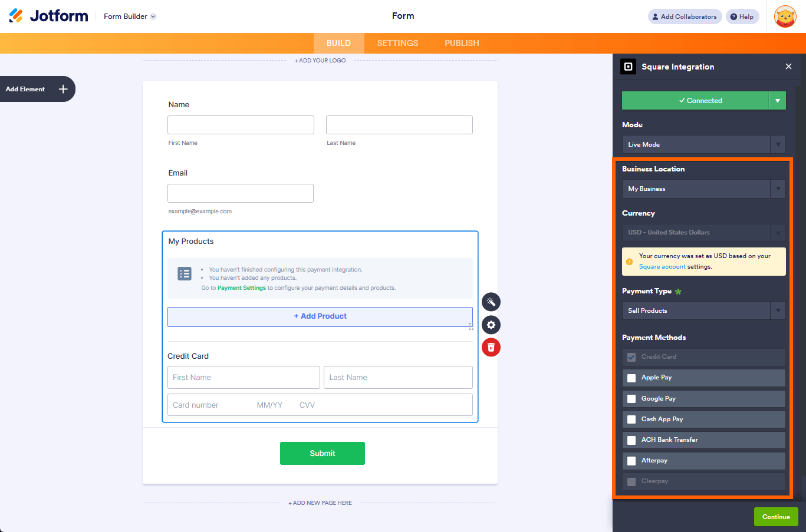Switch to the SETTINGS tab
The image size is (806, 532).
[397, 43]
